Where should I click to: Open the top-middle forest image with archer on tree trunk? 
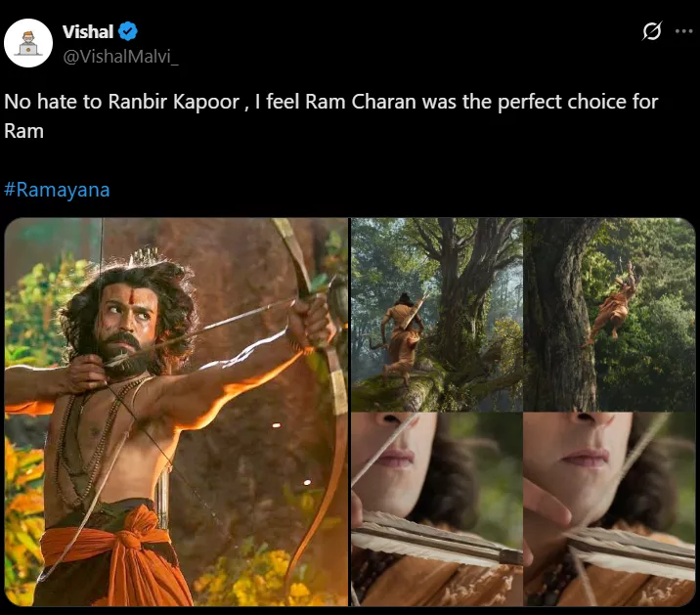coord(437,313)
